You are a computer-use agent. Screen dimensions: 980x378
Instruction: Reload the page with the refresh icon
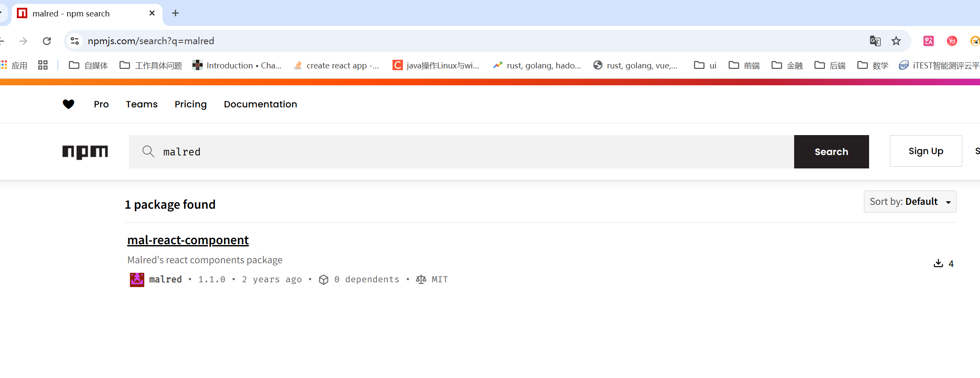point(47,41)
